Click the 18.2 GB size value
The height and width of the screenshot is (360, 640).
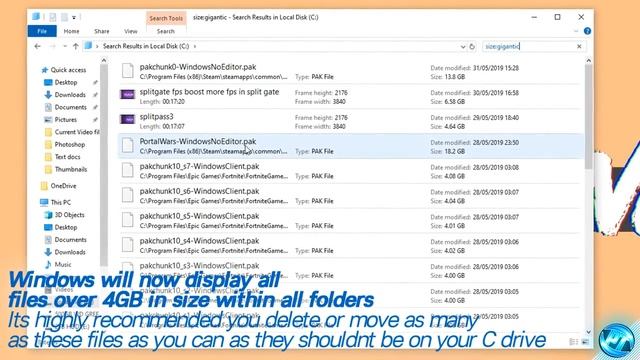454,151
